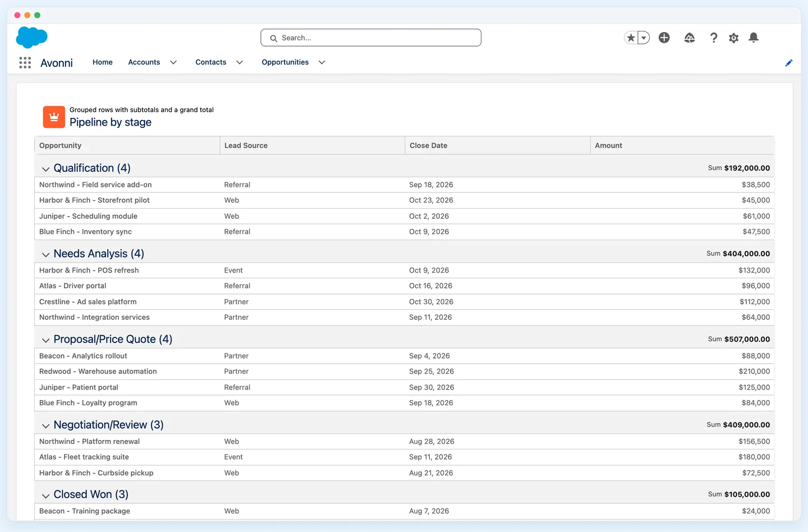Click the Opportunity column header
808x532 pixels.
pos(127,145)
